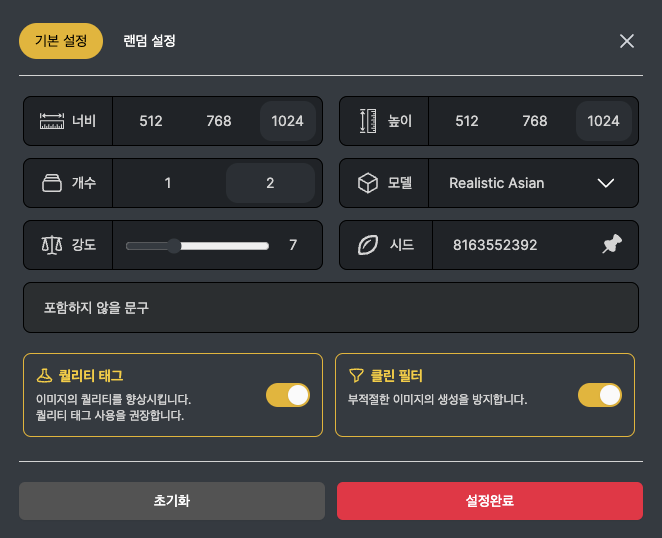This screenshot has width=662, height=538.
Task: Choose height option 768
Action: (x=535, y=121)
